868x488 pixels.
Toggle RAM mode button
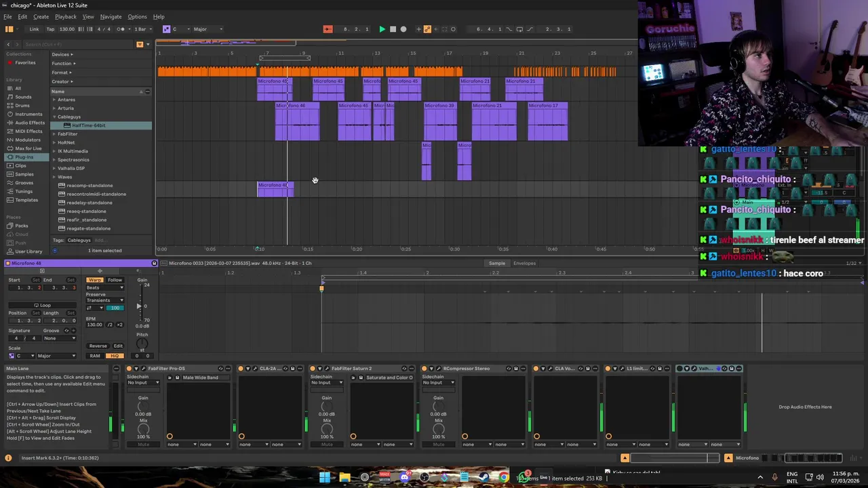tap(95, 356)
